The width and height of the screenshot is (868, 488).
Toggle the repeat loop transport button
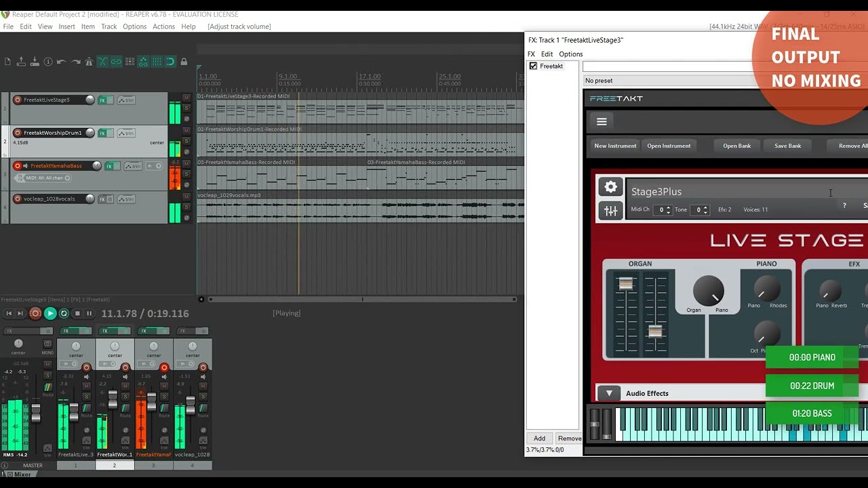(x=64, y=313)
